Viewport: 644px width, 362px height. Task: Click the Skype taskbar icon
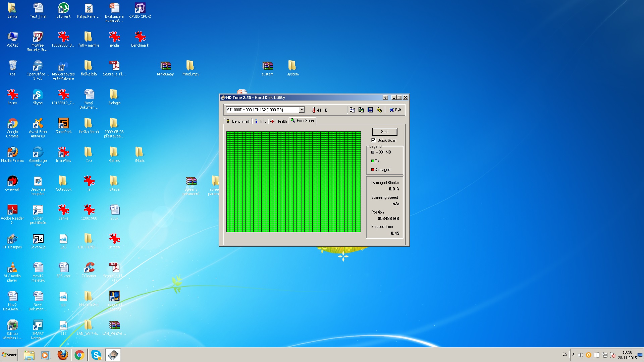tap(96, 355)
